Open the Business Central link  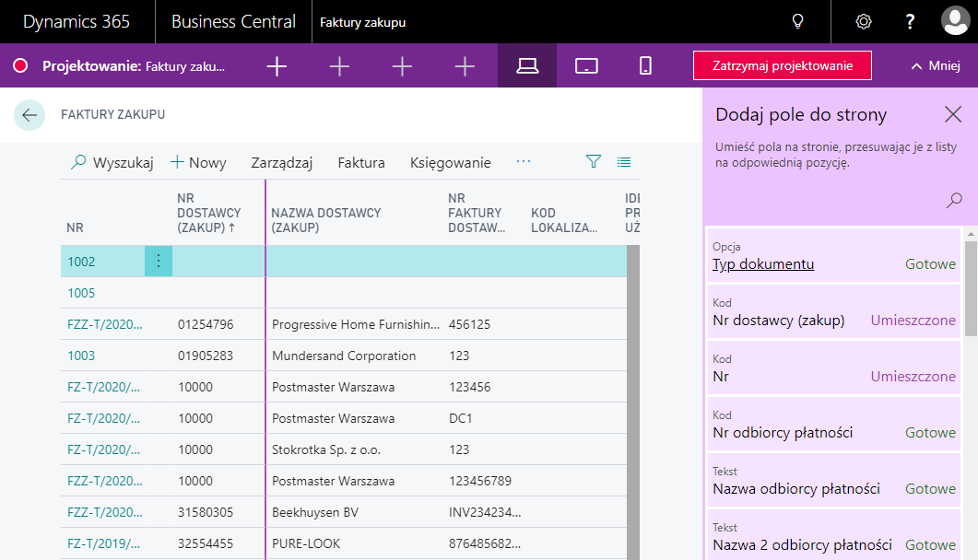[x=233, y=22]
